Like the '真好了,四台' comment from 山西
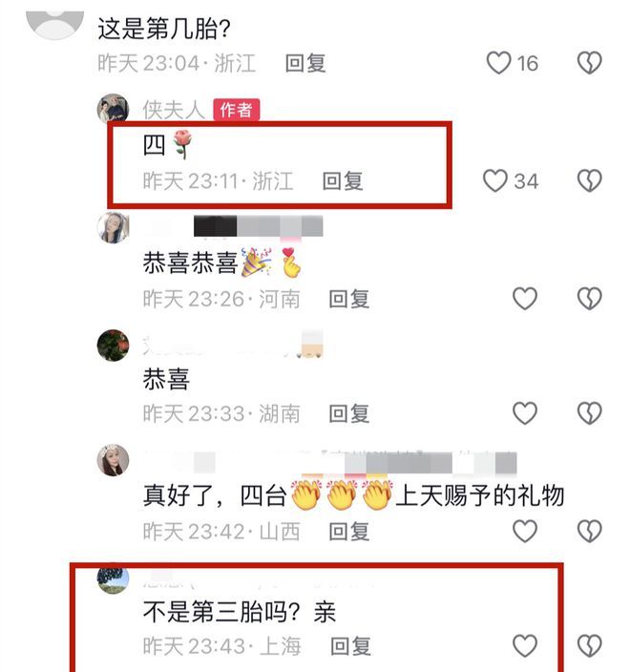This screenshot has width=630, height=672. 525,531
